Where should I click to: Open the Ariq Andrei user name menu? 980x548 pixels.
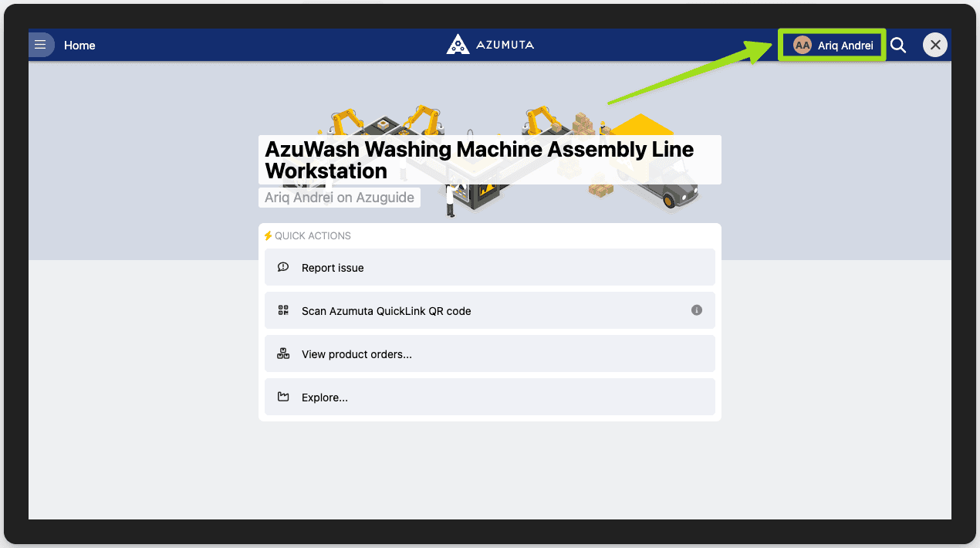pos(845,46)
